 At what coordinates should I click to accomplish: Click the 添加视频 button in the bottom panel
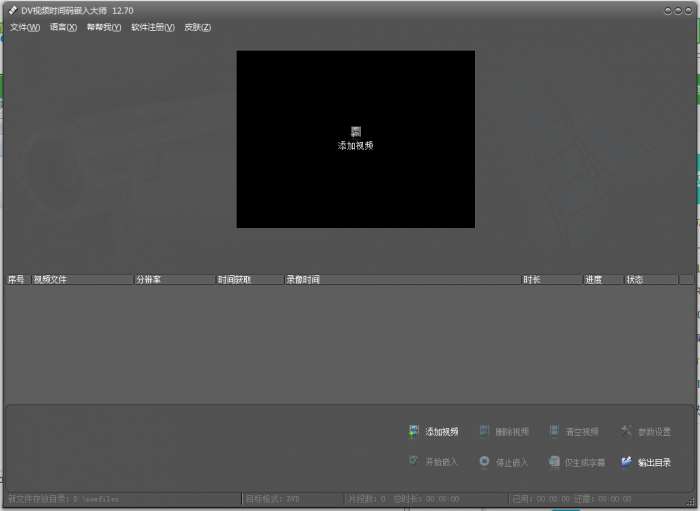[433, 432]
